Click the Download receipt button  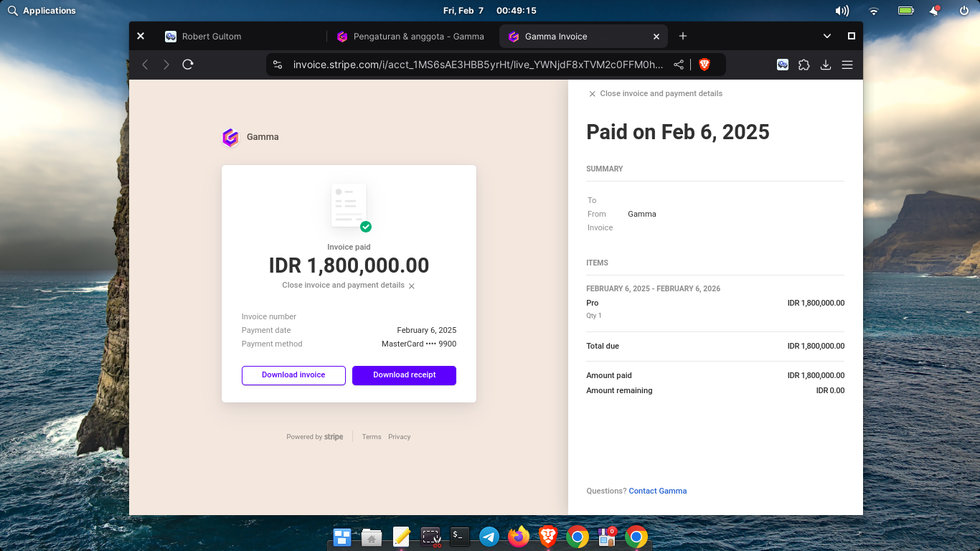tap(404, 375)
